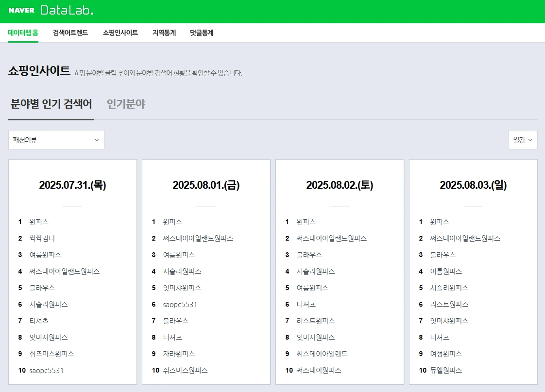Click 써스데이아일랜드 ranked 9 on 08.02
This screenshot has height=392, width=545.
click(322, 354)
